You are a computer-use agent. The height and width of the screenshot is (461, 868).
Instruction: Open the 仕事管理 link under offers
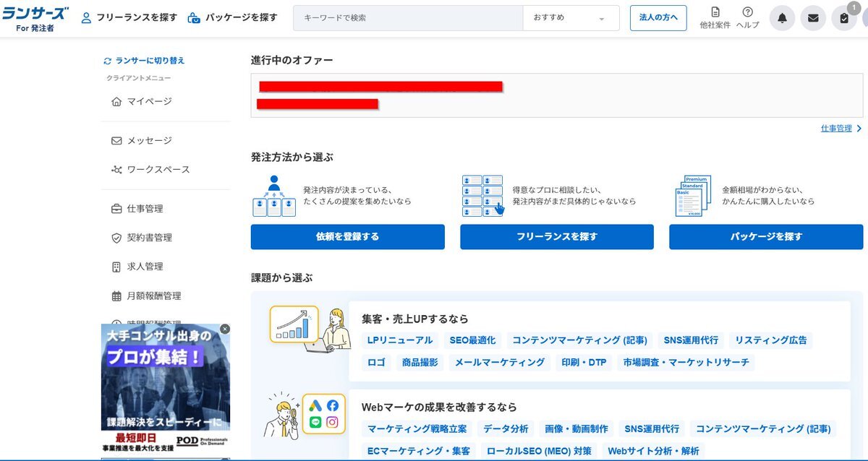pyautogui.click(x=836, y=129)
